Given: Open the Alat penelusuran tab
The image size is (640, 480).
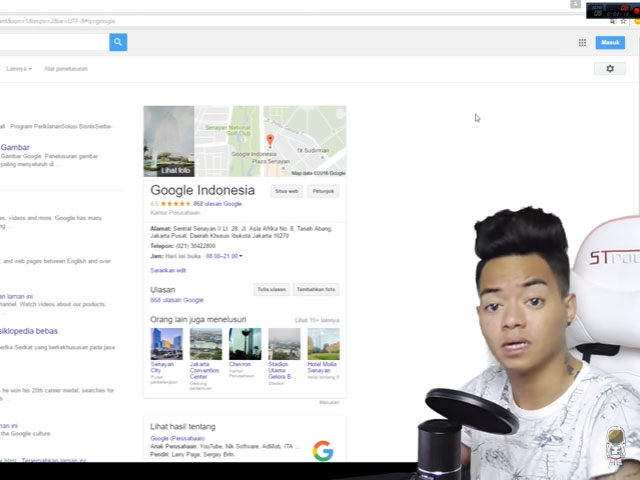Looking at the screenshot, I should (66, 69).
